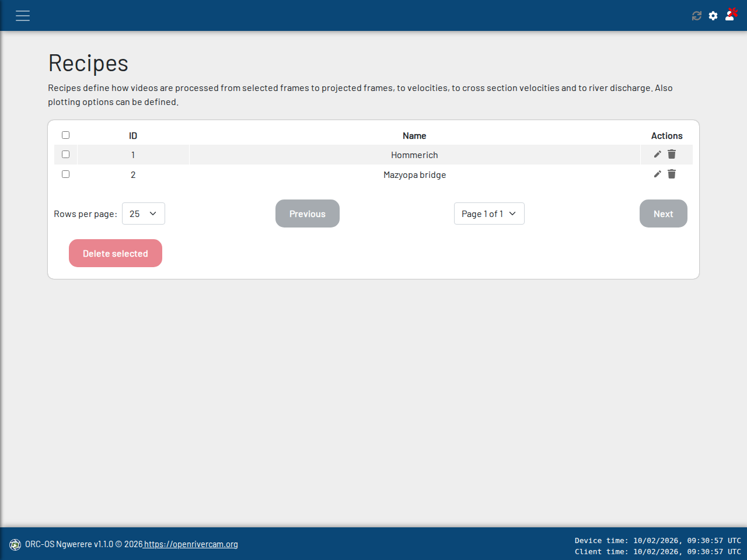This screenshot has height=560, width=747.
Task: Click the ID column header
Action: pyautogui.click(x=133, y=135)
